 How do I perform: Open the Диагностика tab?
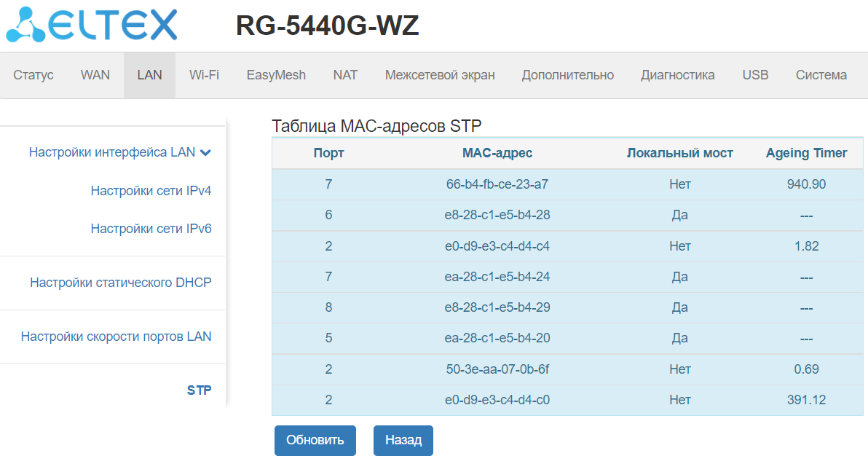677,75
